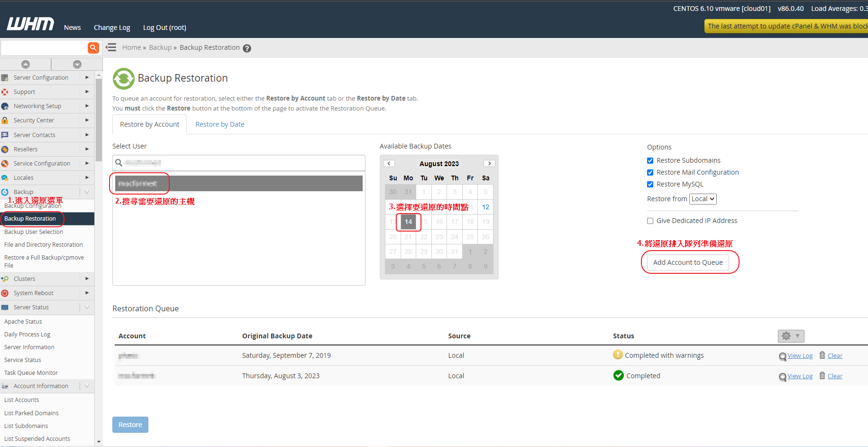868x447 pixels.
Task: Click the WHM logo
Action: pyautogui.click(x=30, y=24)
